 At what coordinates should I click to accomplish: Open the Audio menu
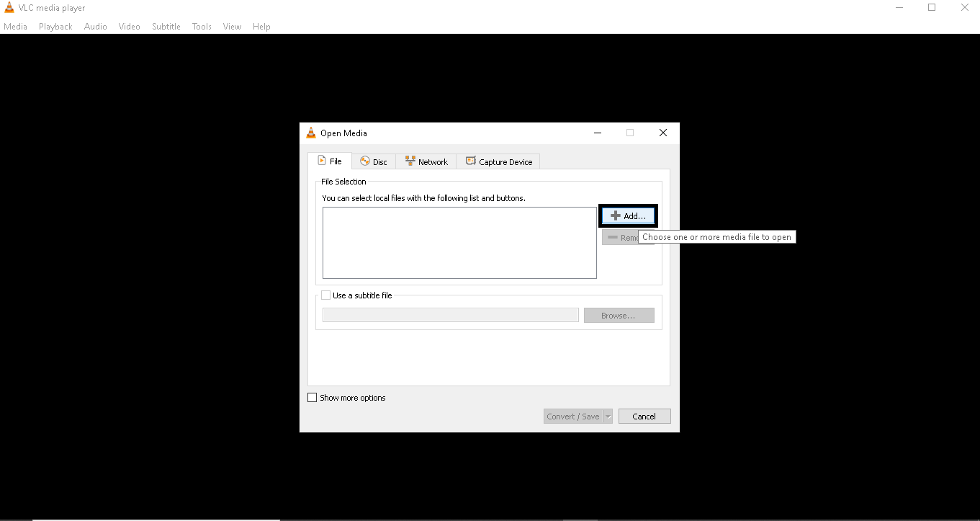pos(95,27)
